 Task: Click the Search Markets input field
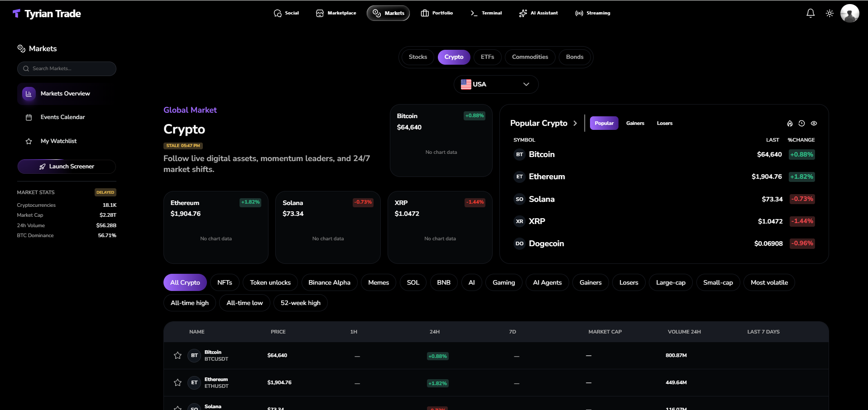coord(67,69)
